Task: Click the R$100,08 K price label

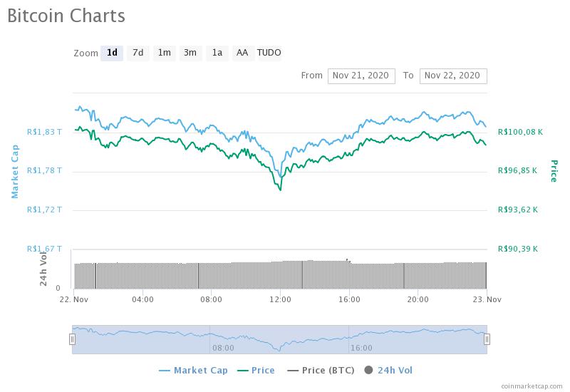Action: (520, 132)
